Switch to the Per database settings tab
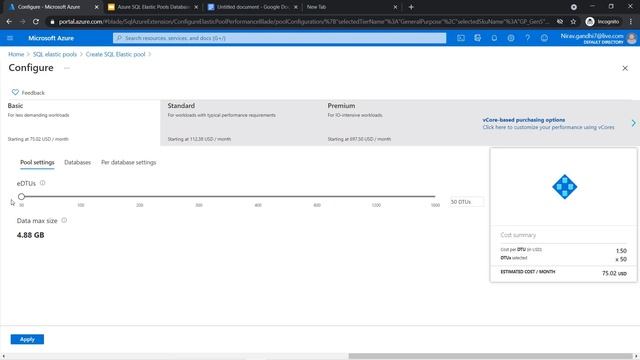This screenshot has width=640, height=360. 129,162
